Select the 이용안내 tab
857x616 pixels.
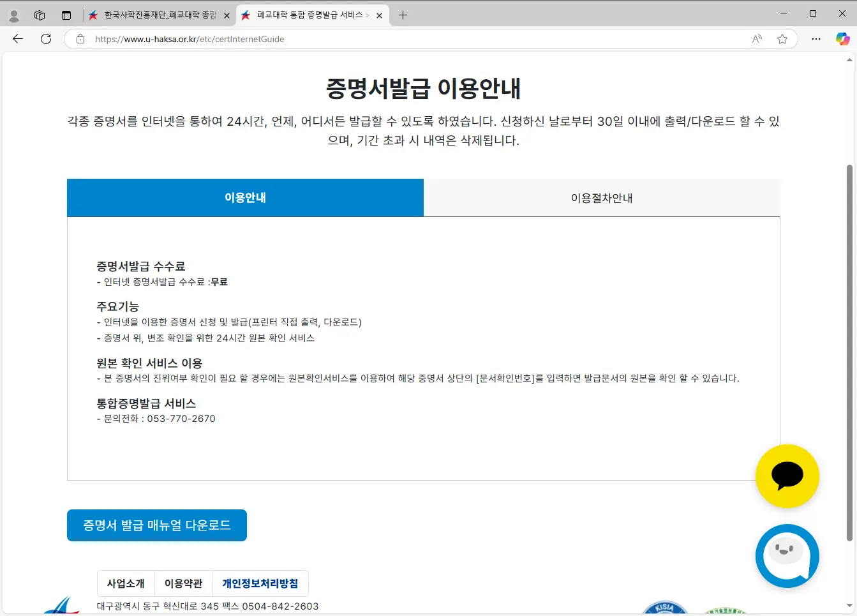point(245,198)
